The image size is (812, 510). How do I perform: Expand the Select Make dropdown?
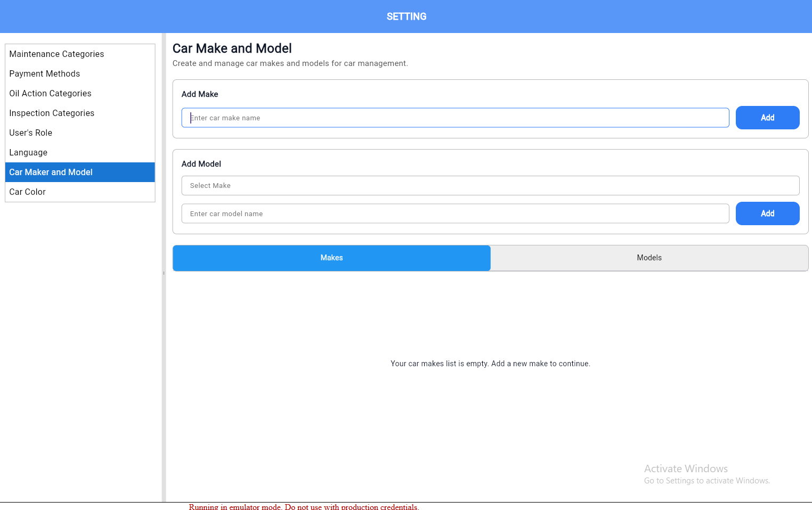pyautogui.click(x=490, y=185)
